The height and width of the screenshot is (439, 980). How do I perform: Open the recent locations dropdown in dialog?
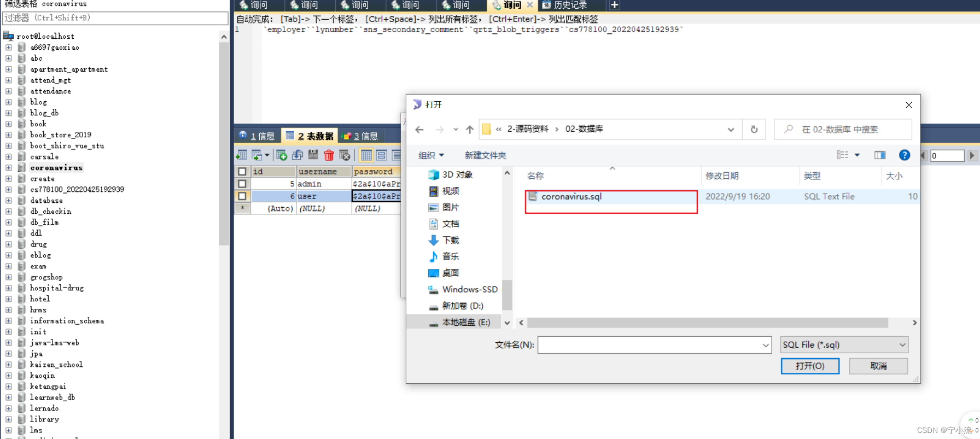456,130
